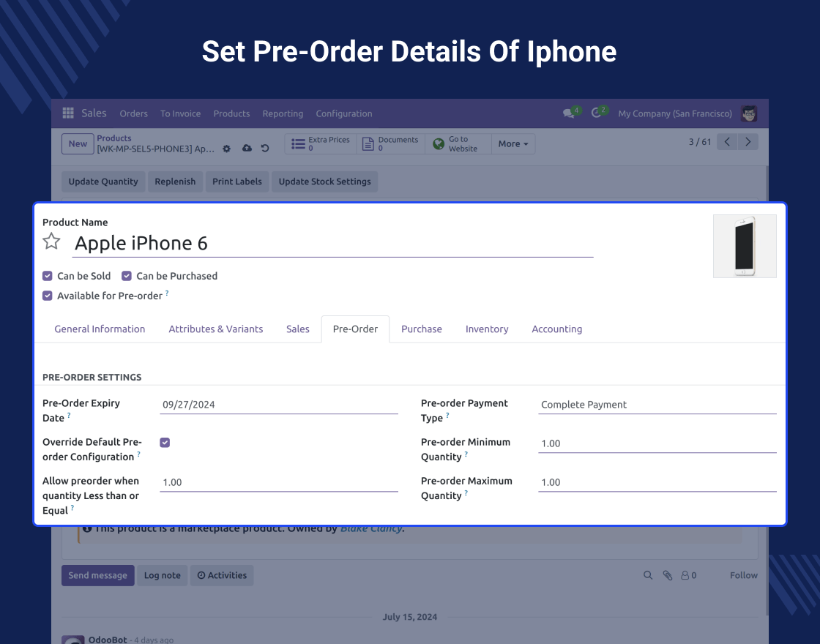Toggle Available for Pre-order checkbox

click(48, 296)
